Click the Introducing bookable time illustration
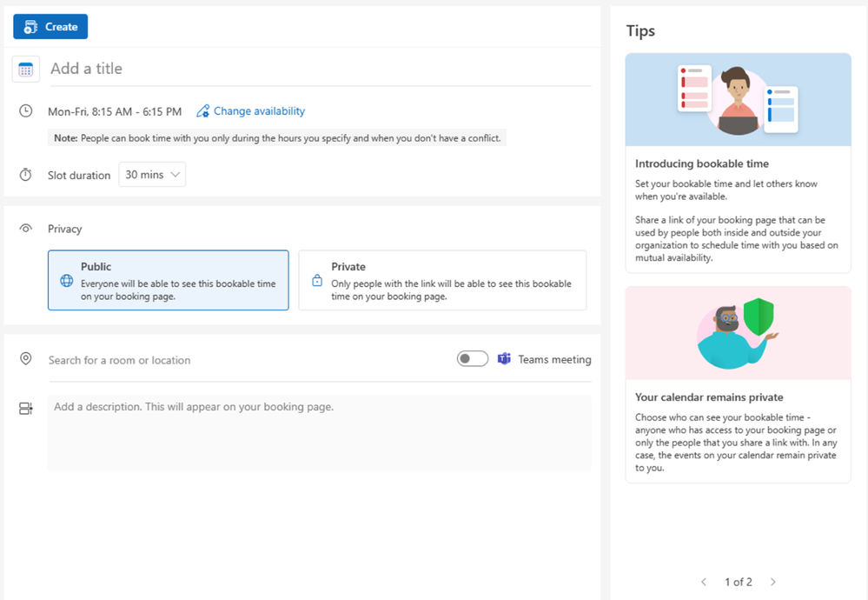Image resolution: width=868 pixels, height=600 pixels. [x=738, y=100]
